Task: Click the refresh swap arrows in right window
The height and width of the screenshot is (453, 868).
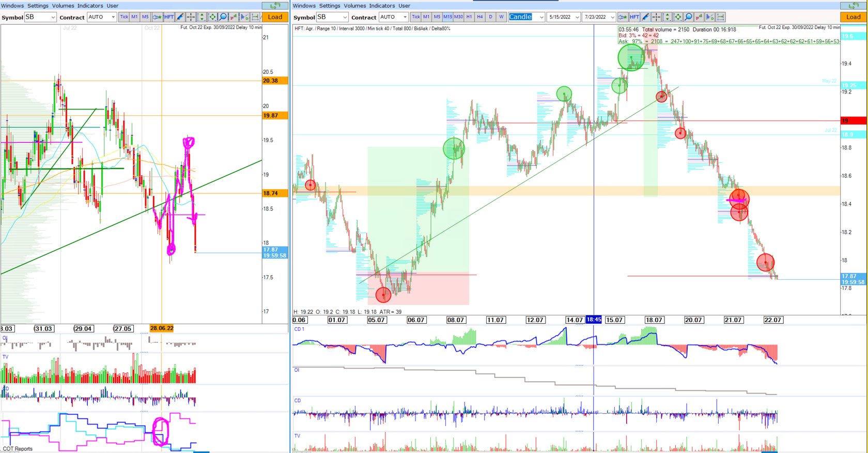Action: tap(854, 5)
